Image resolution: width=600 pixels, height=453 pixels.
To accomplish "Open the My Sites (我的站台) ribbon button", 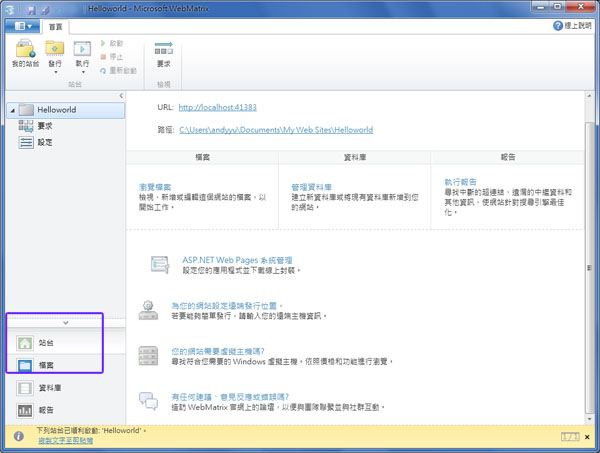I will tap(25, 54).
